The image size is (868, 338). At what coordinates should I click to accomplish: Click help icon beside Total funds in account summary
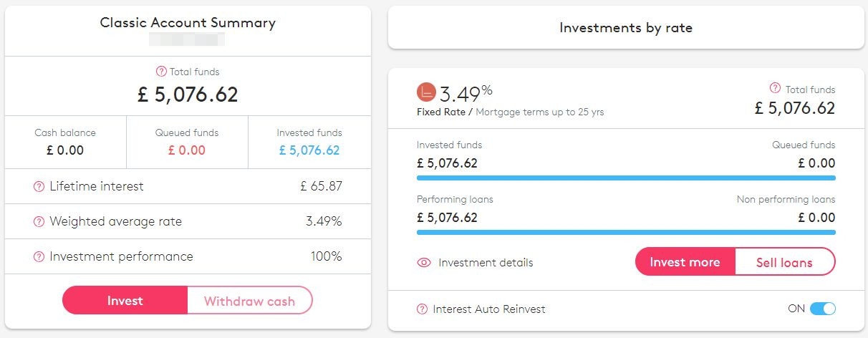tap(161, 72)
